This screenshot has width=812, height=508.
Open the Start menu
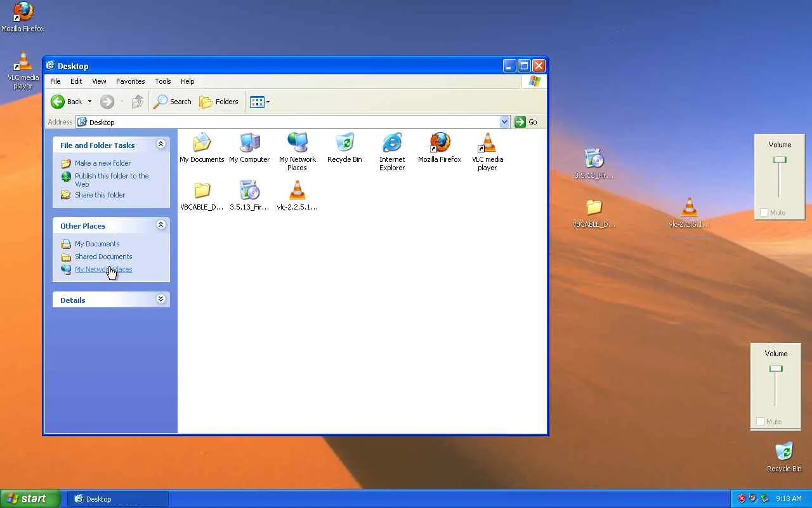click(30, 498)
